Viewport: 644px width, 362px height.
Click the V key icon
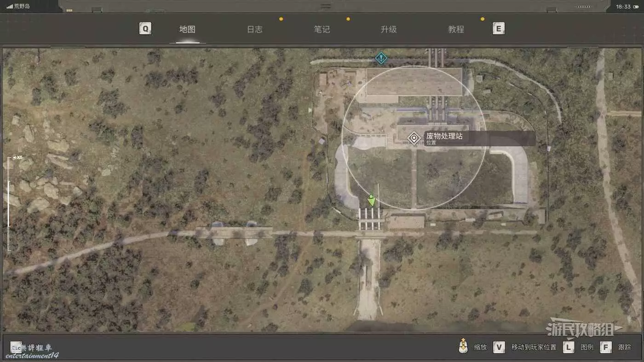(x=499, y=347)
